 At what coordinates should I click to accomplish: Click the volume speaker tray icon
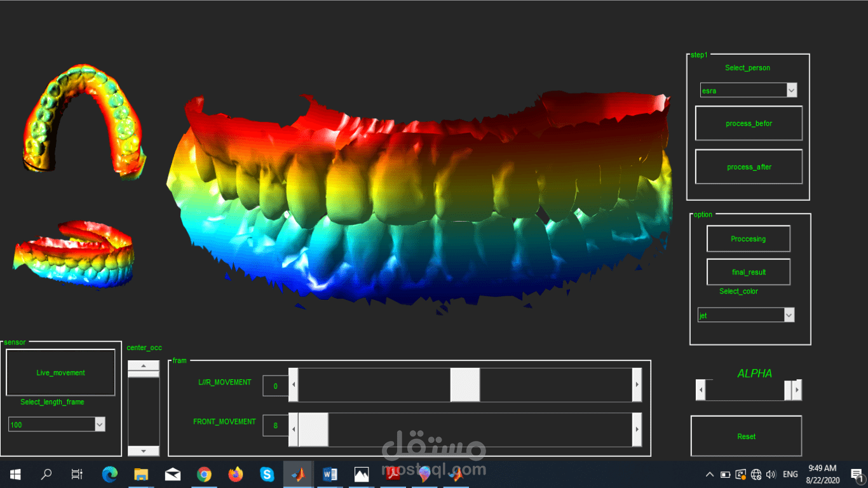coord(771,475)
